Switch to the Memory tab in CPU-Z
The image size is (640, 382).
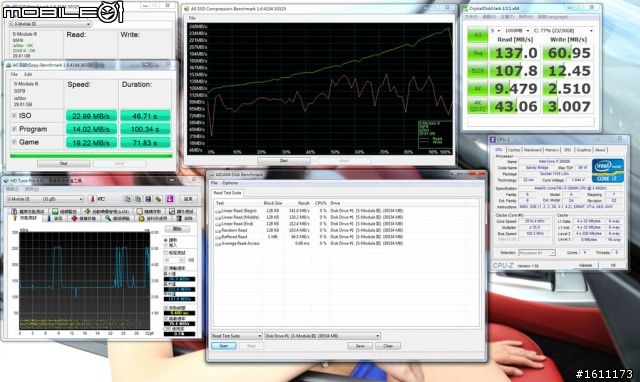point(552,150)
